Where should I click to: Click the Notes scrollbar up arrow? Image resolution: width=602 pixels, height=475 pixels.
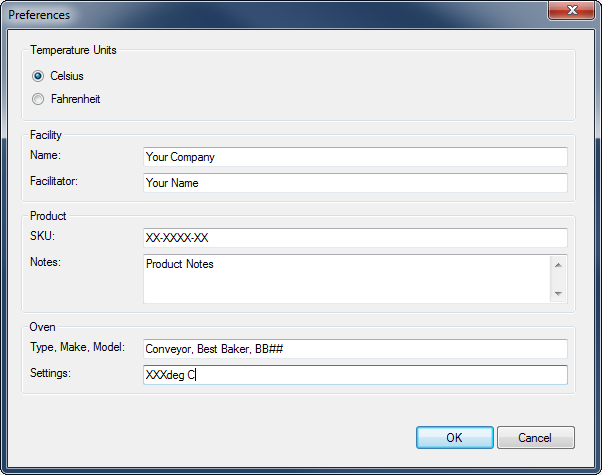(x=558, y=264)
